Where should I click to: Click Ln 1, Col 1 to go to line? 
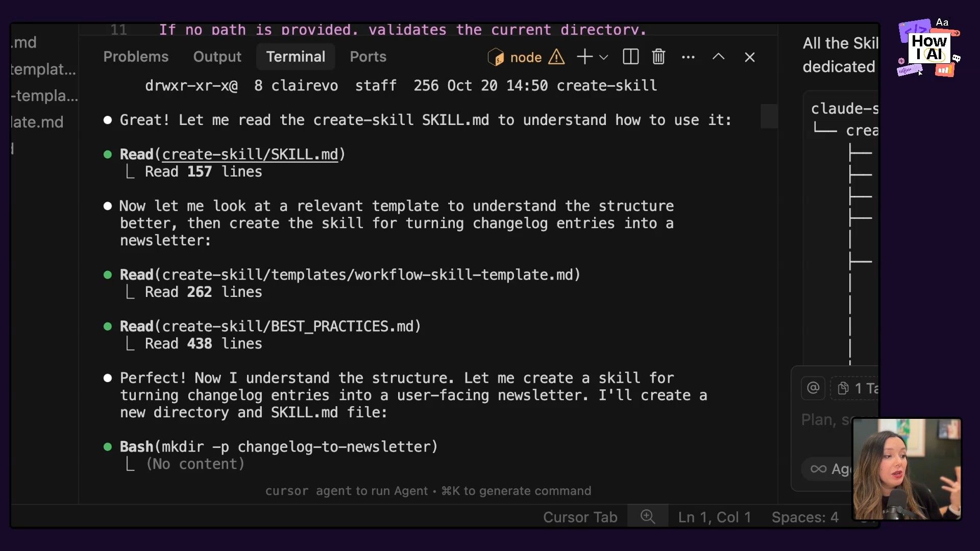(714, 517)
